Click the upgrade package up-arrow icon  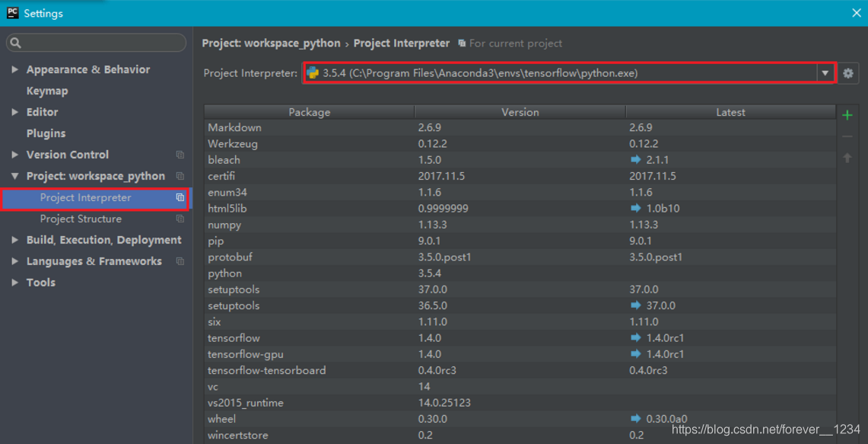pos(847,158)
